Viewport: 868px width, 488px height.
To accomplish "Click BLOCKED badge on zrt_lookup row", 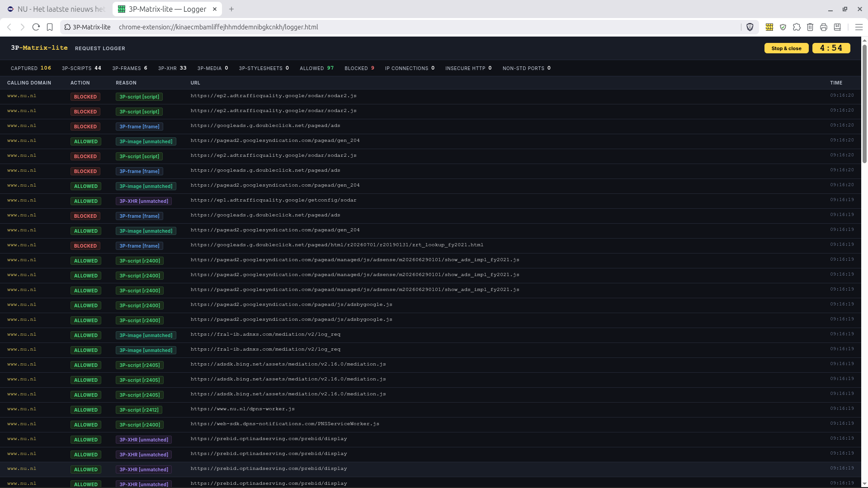I will coord(85,246).
